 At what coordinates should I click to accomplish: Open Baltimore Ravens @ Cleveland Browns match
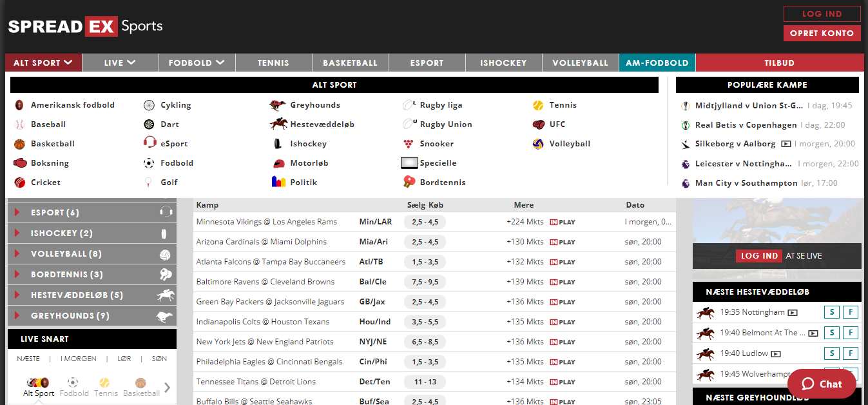(x=265, y=282)
